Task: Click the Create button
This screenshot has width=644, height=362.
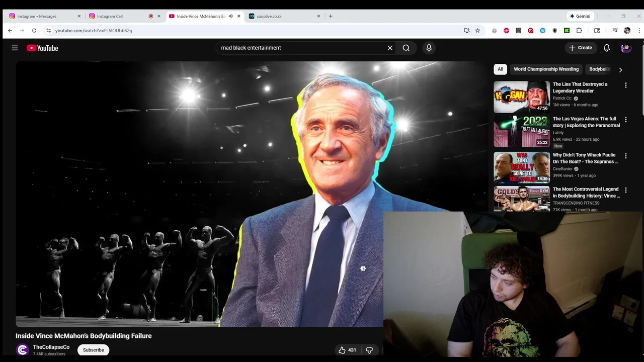Action: tap(581, 48)
